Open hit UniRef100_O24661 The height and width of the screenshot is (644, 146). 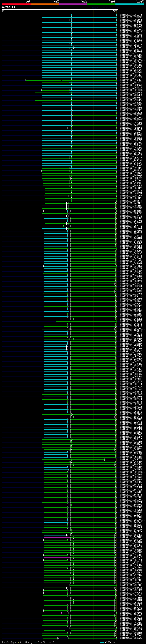(x=131, y=85)
